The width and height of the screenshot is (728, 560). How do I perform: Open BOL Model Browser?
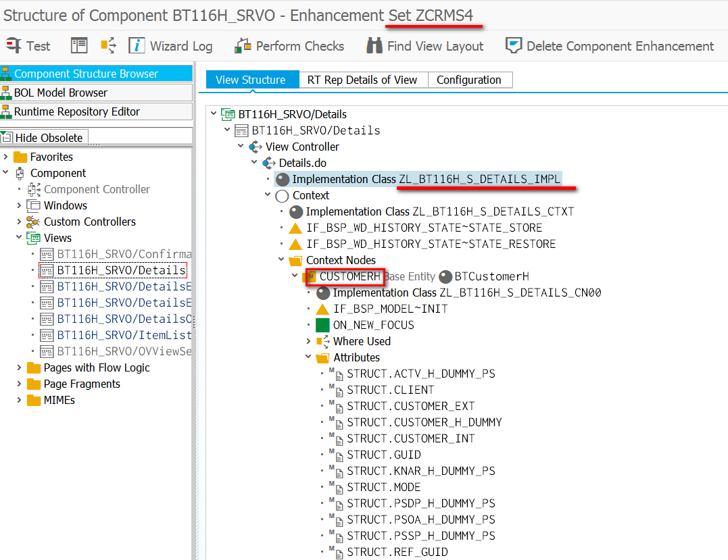pos(96,93)
